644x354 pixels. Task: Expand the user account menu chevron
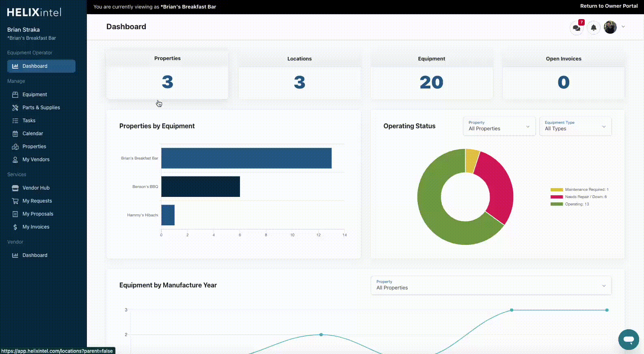623,27
